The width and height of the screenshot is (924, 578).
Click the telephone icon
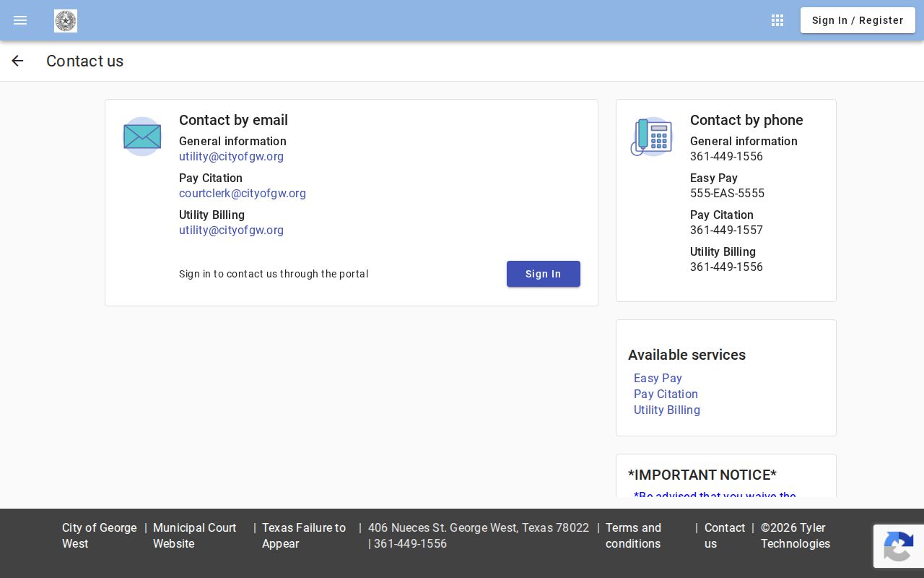[x=651, y=137]
